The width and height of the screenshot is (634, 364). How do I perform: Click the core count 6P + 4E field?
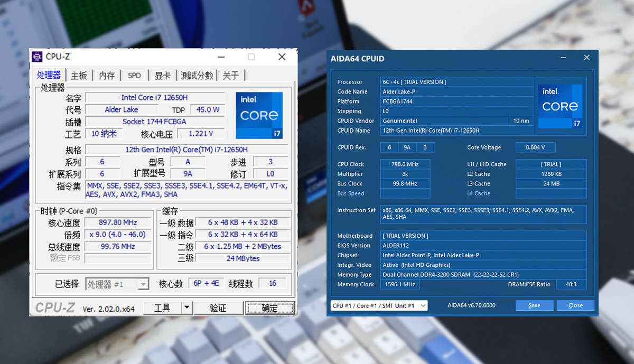pyautogui.click(x=206, y=284)
